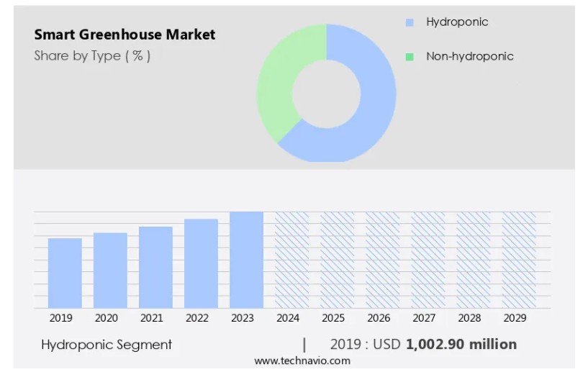Click the hatched 2028 forecast bar

473,260
